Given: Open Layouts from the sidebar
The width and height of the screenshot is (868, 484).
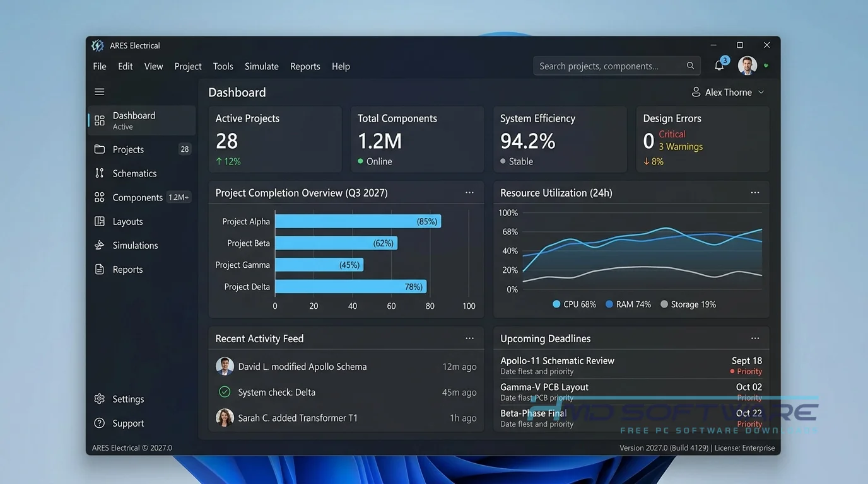Looking at the screenshot, I should (142, 221).
